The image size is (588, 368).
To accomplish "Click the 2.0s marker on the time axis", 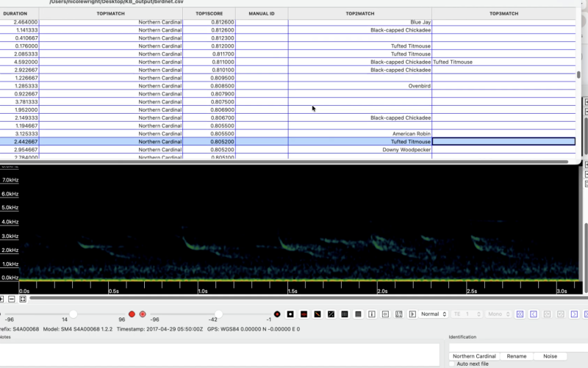I will click(x=382, y=291).
